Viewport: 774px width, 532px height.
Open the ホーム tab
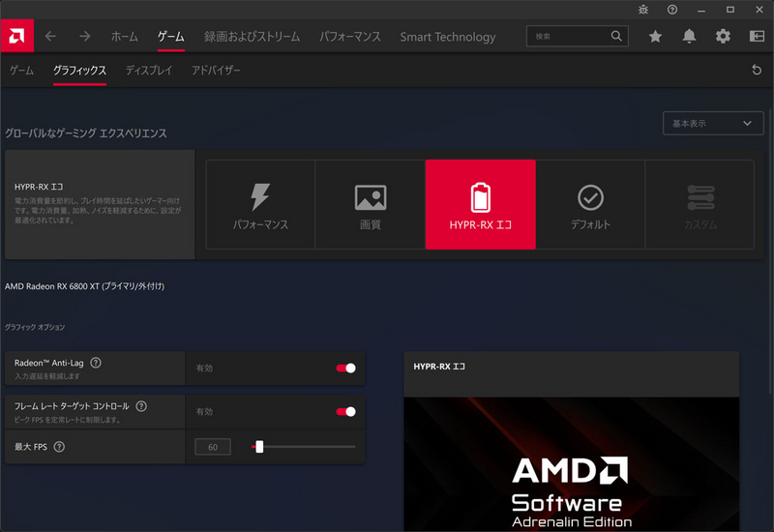pyautogui.click(x=125, y=37)
